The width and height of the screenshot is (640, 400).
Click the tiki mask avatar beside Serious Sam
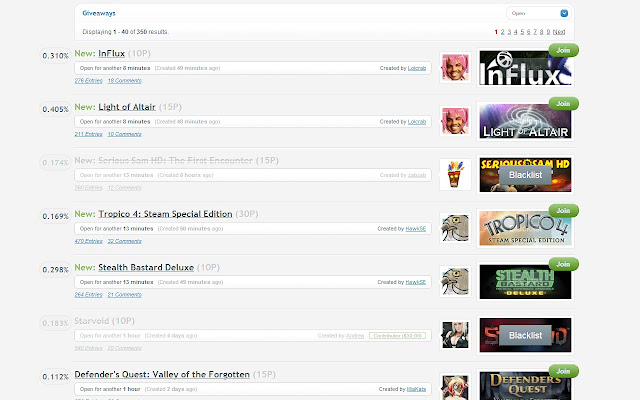pos(455,174)
